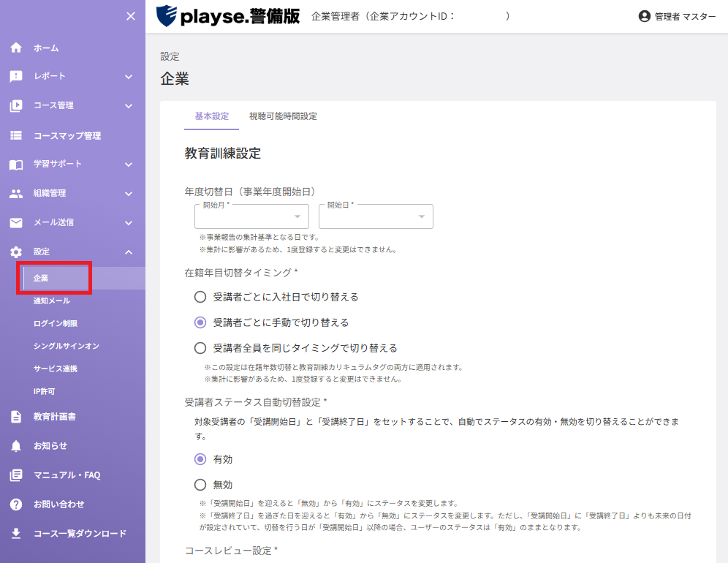Click the お問い合わせ label

(x=59, y=505)
